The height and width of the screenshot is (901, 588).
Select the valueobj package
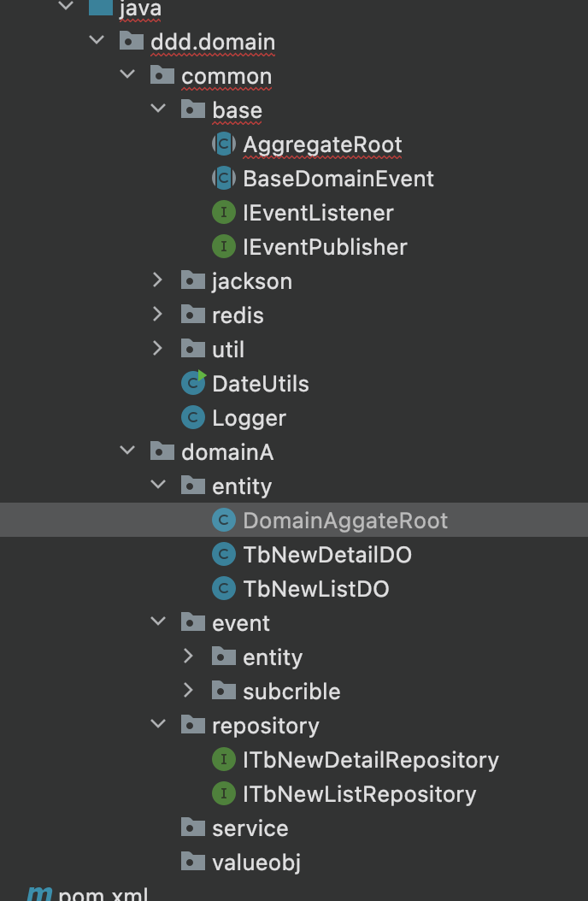256,863
